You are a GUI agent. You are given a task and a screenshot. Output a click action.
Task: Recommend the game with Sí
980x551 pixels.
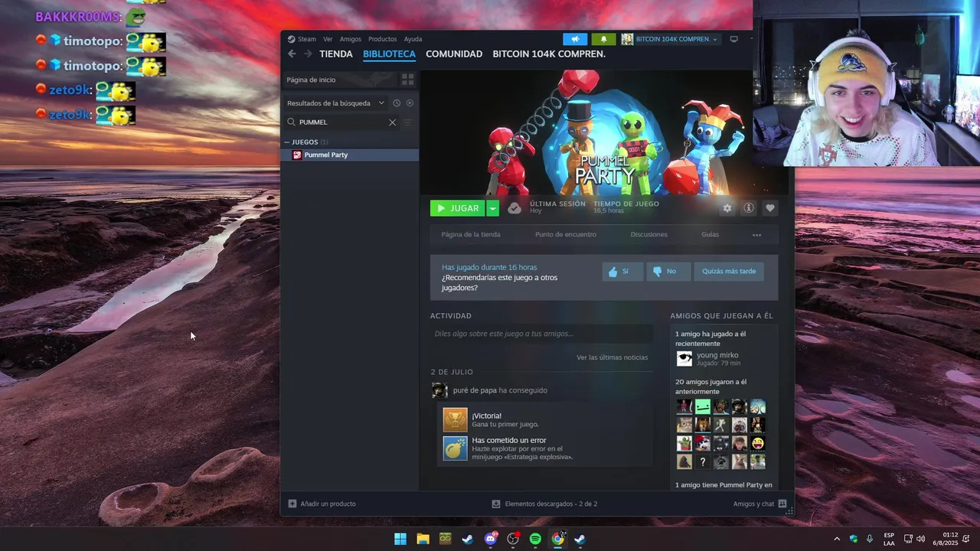point(622,271)
